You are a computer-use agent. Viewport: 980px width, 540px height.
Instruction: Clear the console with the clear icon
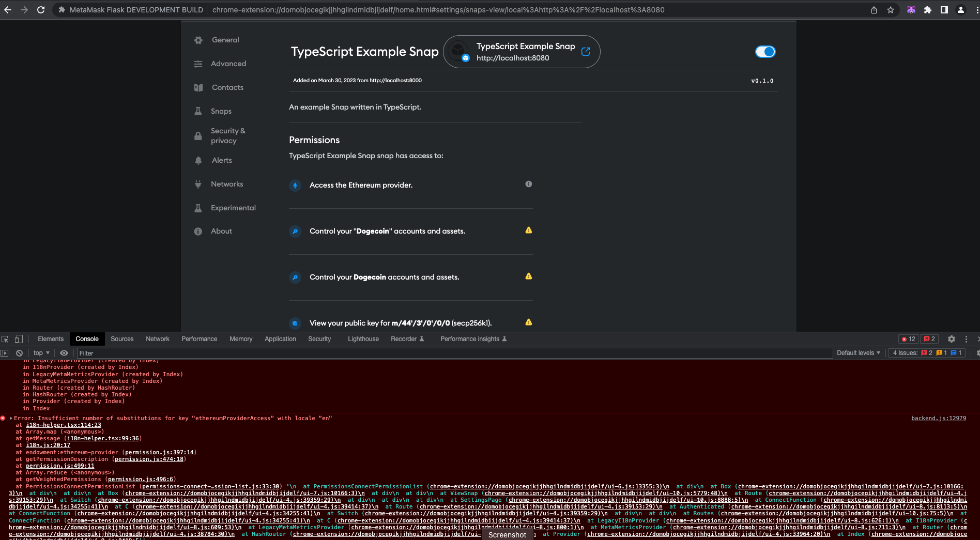pyautogui.click(x=19, y=353)
